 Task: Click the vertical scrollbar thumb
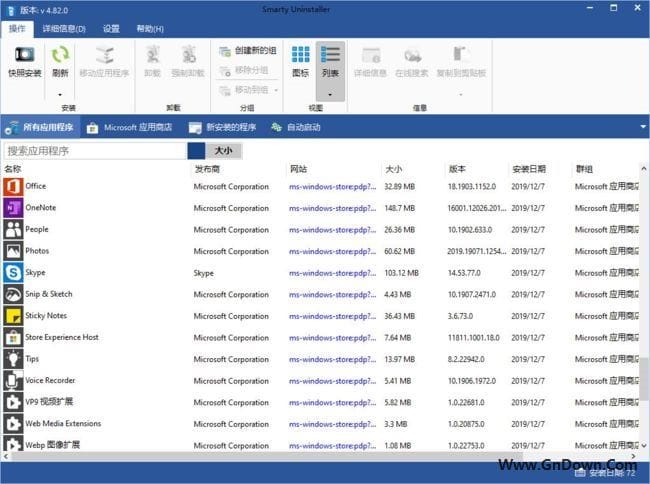click(x=643, y=379)
